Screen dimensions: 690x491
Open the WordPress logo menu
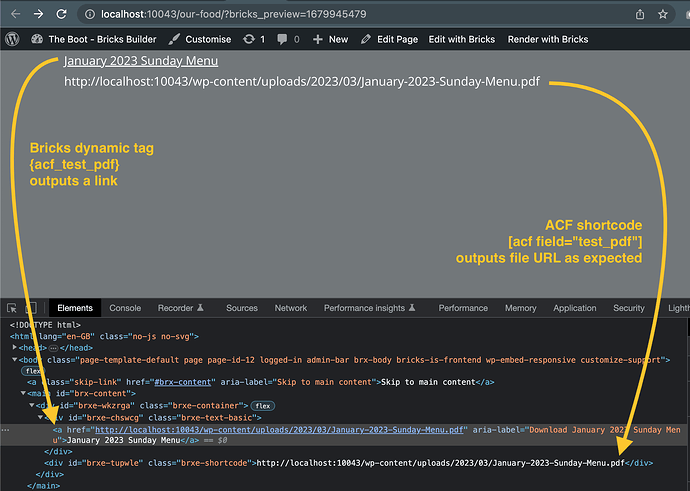coord(12,39)
